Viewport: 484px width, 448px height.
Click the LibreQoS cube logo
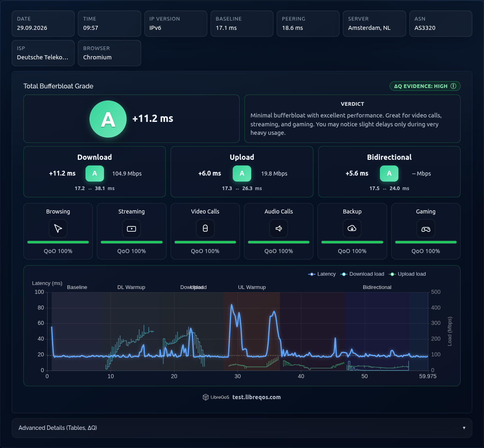206,397
